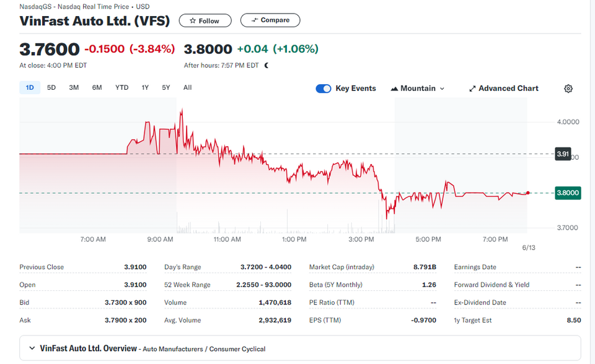Switch chart to YTD range

(x=122, y=87)
